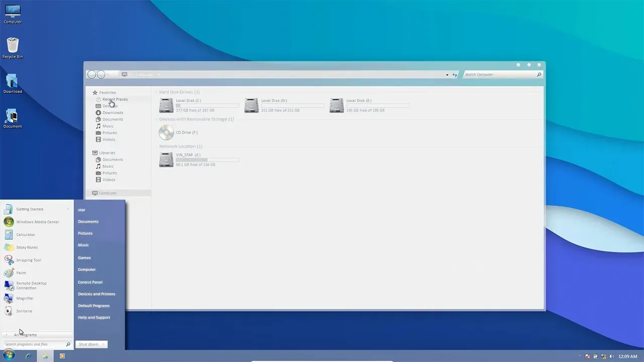Image resolution: width=644 pixels, height=362 pixels.
Task: Open Paint from the Start menu
Action: (21, 273)
